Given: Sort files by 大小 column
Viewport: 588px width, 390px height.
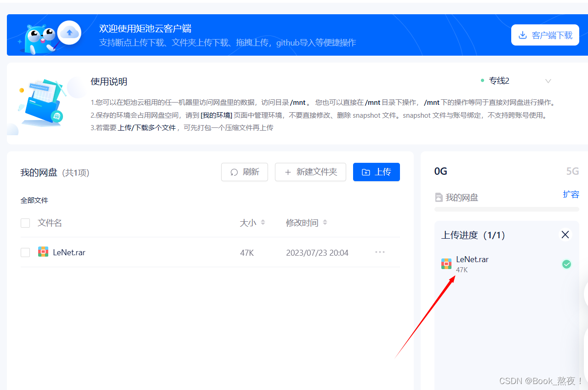Looking at the screenshot, I should [x=252, y=223].
